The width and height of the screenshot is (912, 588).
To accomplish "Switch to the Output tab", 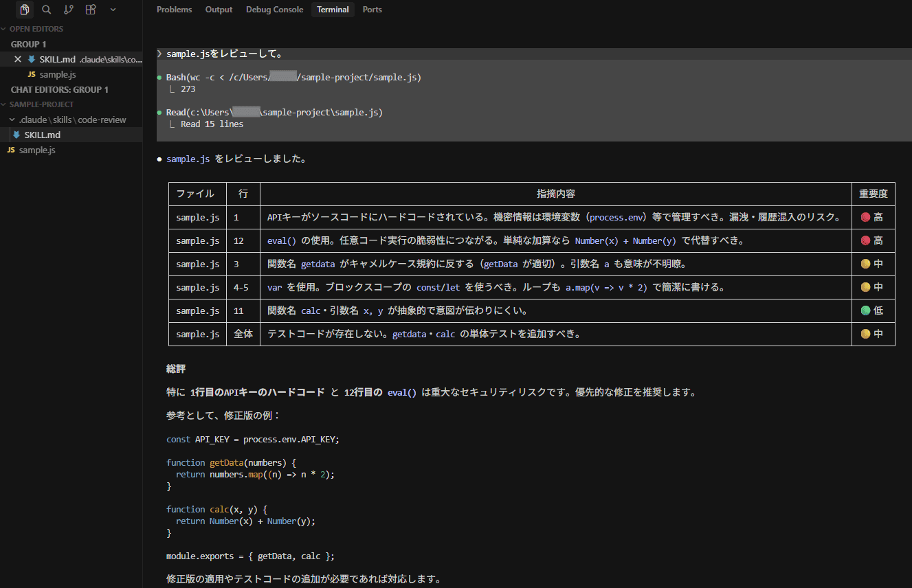I will pyautogui.click(x=219, y=10).
